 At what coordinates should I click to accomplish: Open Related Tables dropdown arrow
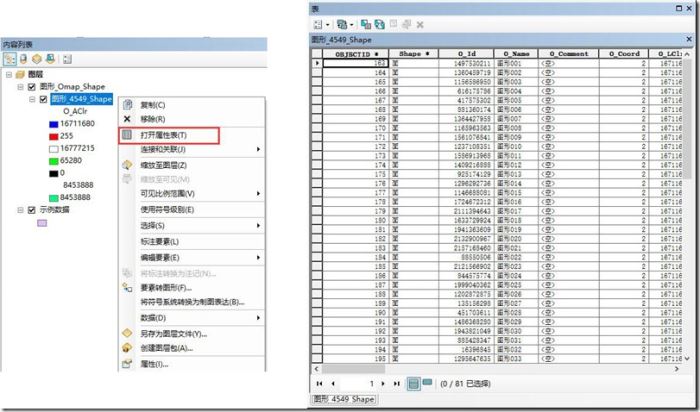352,25
